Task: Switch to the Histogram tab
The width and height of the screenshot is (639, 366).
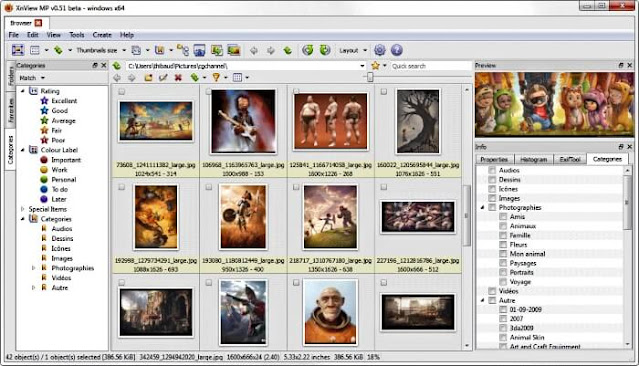Action: 533,159
